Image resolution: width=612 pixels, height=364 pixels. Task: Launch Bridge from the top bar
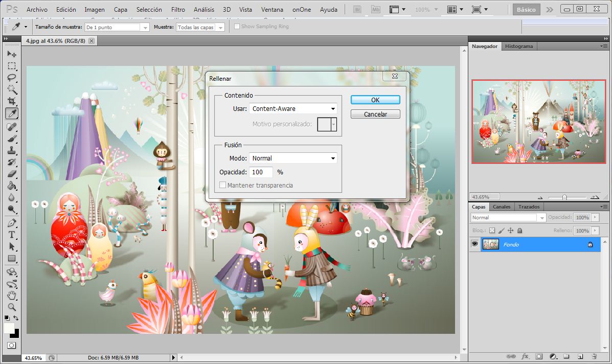coord(357,9)
